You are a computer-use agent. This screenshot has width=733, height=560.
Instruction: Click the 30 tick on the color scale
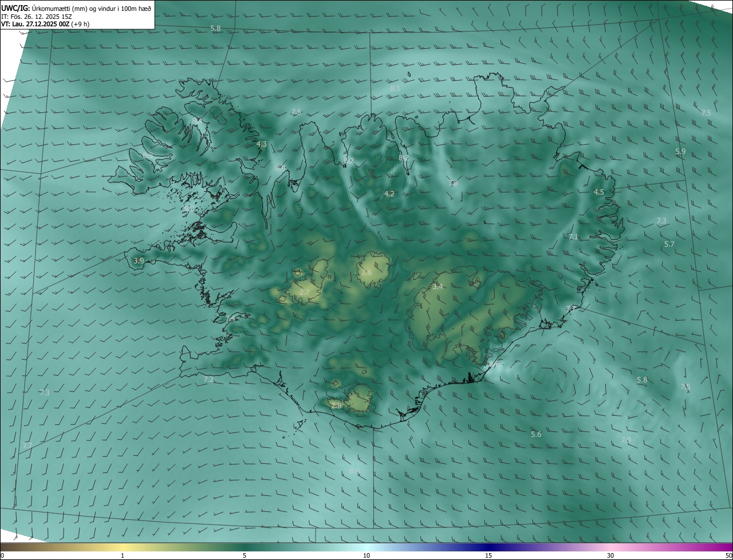pos(610,555)
